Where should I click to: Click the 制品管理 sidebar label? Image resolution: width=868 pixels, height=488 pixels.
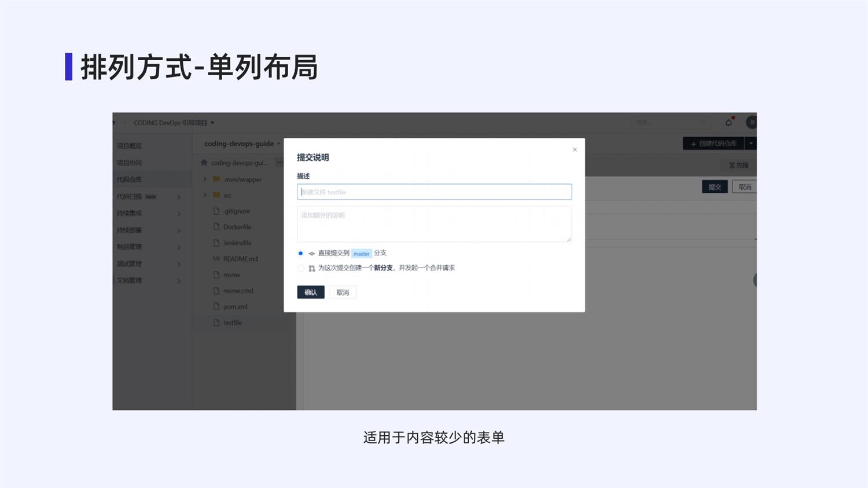click(129, 247)
